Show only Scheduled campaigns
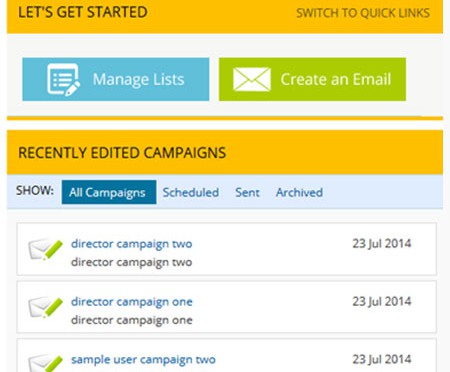The width and height of the screenshot is (450, 372). point(191,192)
